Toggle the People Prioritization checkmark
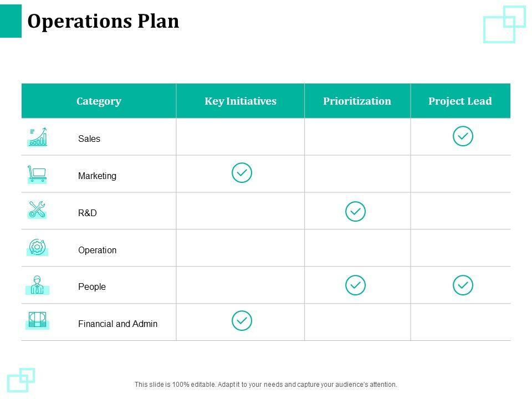Image resolution: width=532 pixels, height=399 pixels. pos(355,285)
